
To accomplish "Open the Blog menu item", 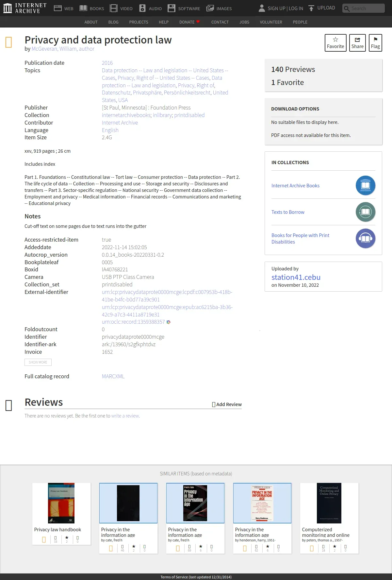I will [x=113, y=22].
